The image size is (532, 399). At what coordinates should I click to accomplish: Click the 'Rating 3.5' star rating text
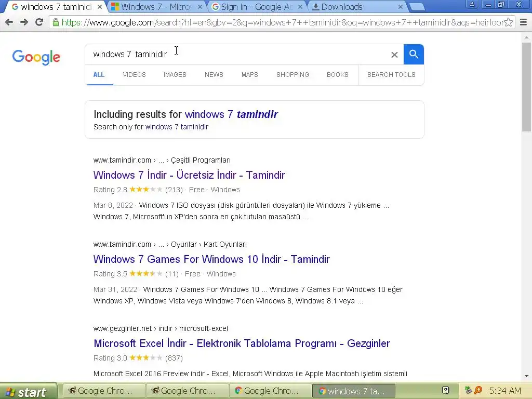(110, 274)
